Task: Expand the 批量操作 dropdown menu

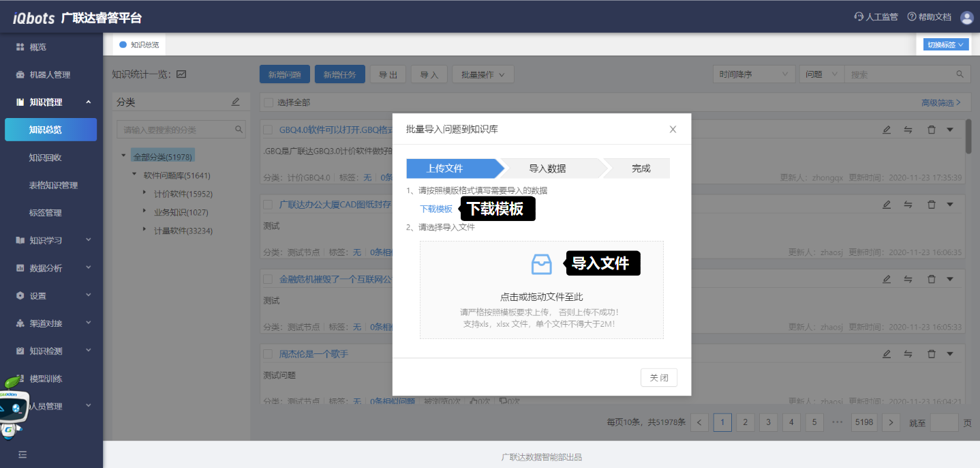Action: pos(483,74)
